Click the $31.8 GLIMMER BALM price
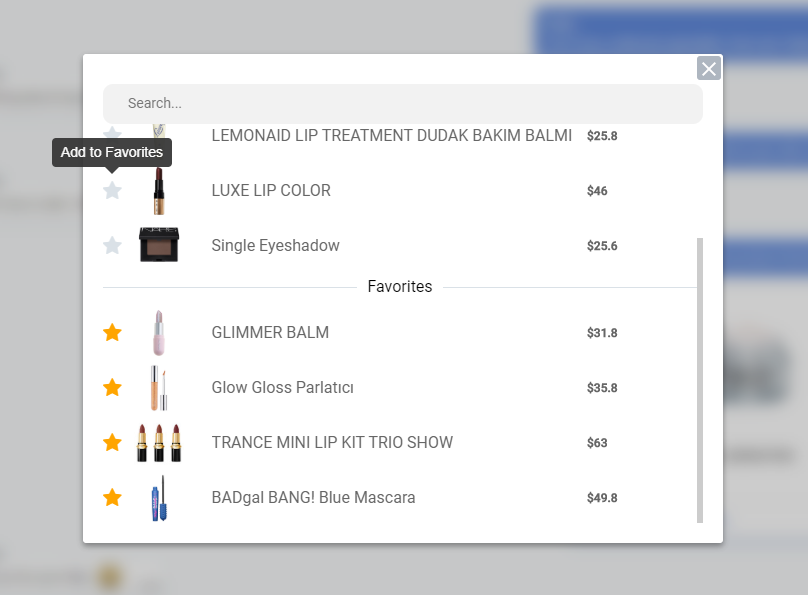Viewport: 808px width, 595px height. pyautogui.click(x=602, y=333)
